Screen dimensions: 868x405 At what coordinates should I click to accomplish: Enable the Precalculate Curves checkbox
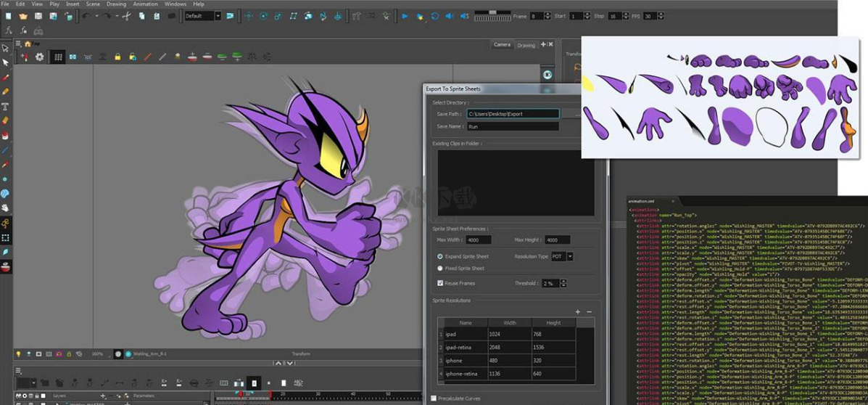(x=434, y=398)
